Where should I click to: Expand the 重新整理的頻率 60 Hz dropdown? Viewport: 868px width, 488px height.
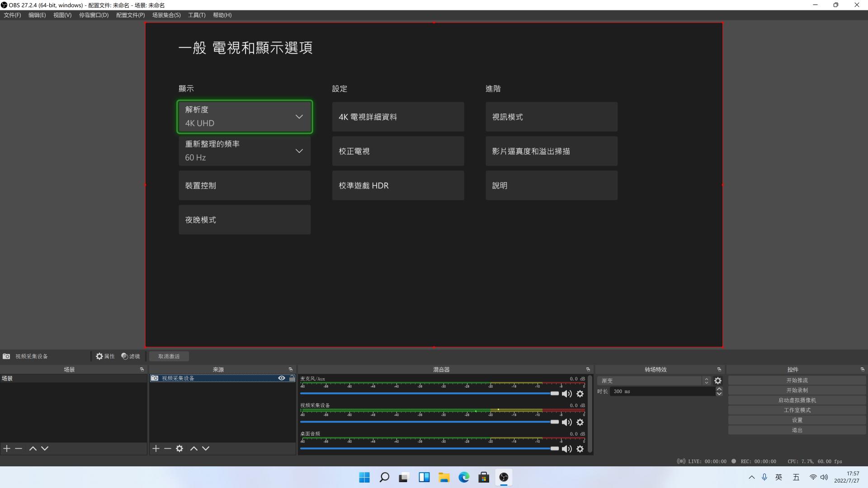click(245, 151)
